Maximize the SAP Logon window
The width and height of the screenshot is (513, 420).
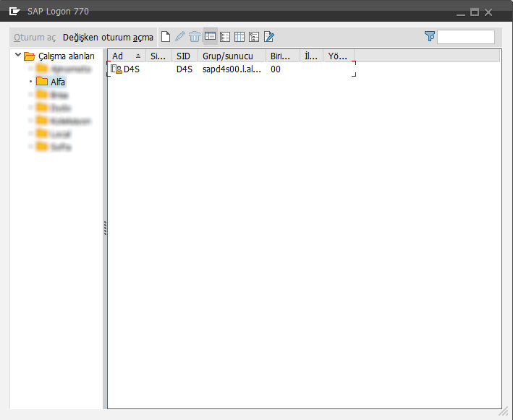pos(475,12)
